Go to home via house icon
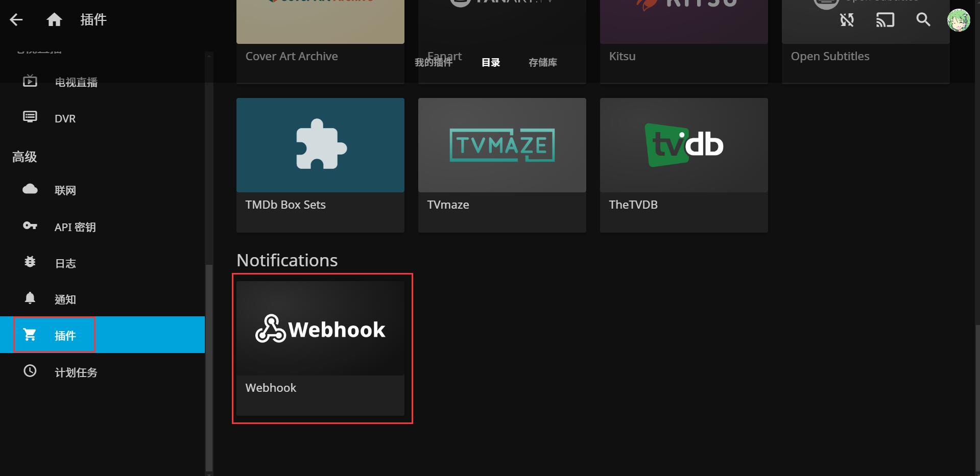Image resolution: width=980 pixels, height=476 pixels. tap(54, 20)
